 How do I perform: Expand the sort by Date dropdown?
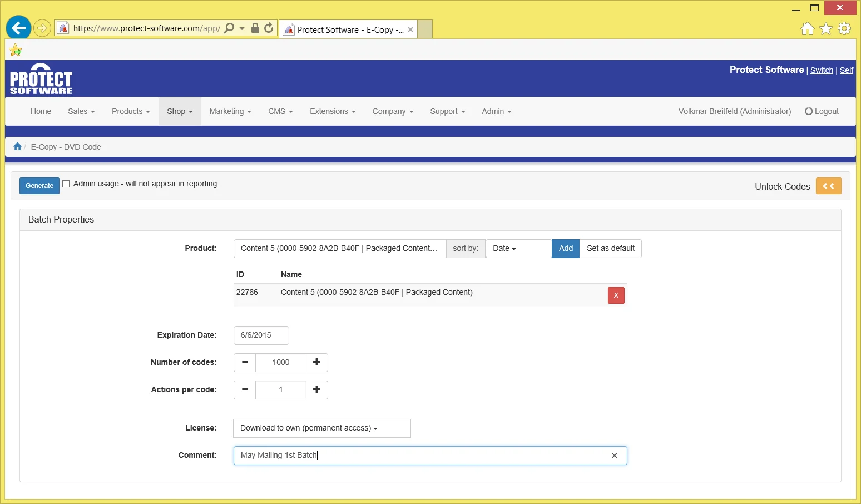pos(518,249)
